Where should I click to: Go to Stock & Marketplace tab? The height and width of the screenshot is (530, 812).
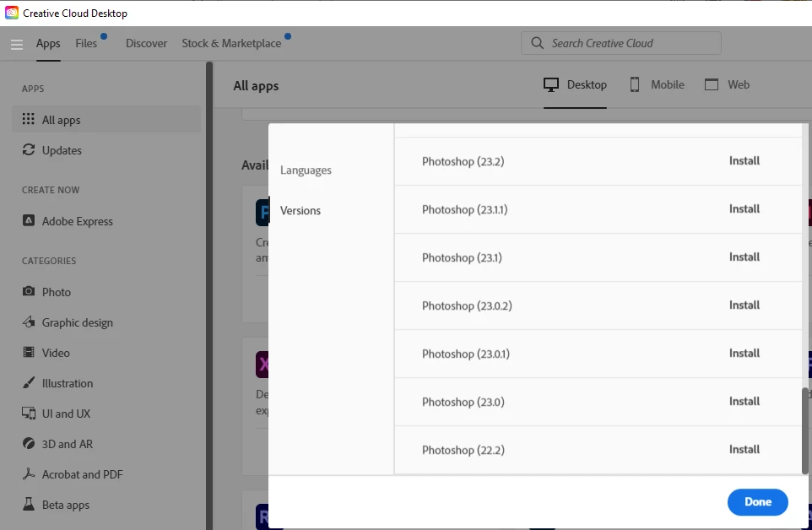click(x=231, y=44)
